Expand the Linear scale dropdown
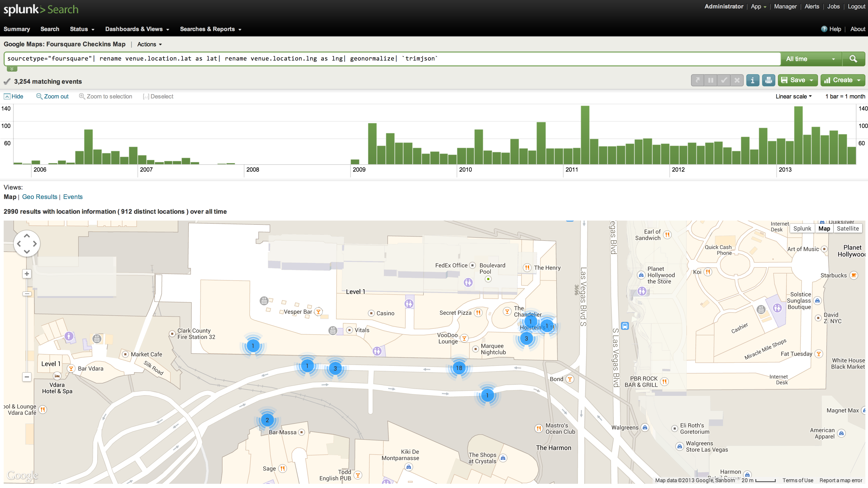Image resolution: width=868 pixels, height=488 pixels. pos(793,96)
